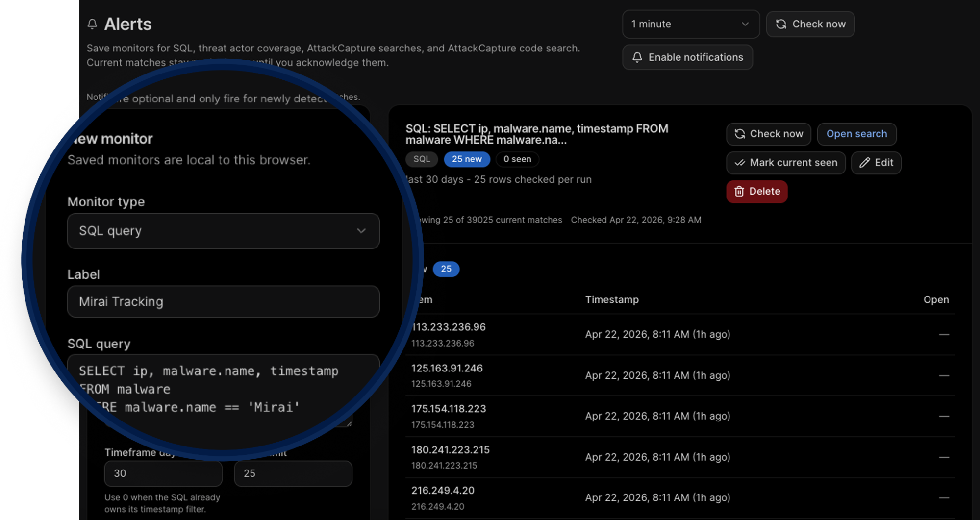Image resolution: width=980 pixels, height=520 pixels.
Task: Click the Timestamp column header
Action: point(612,299)
